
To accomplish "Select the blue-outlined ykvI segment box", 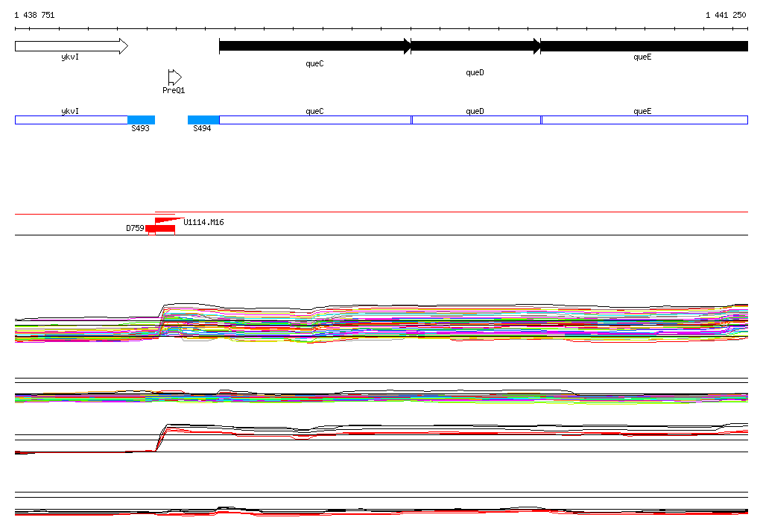I will pyautogui.click(x=71, y=120).
